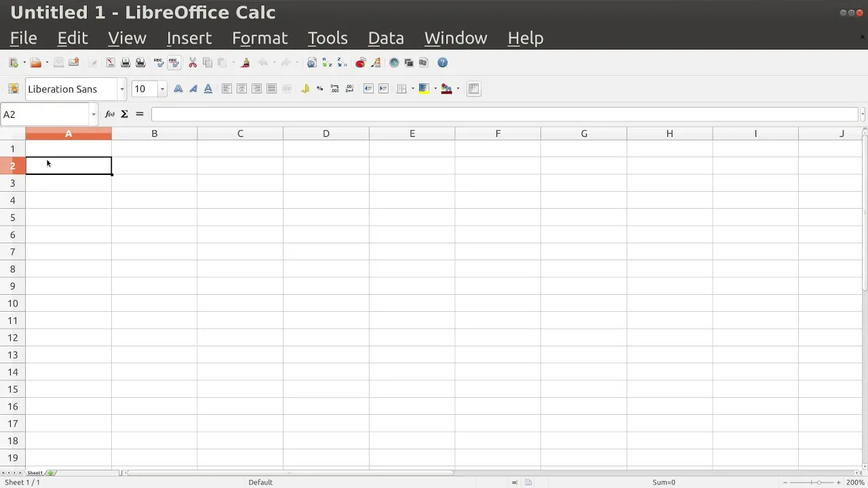Open the Name Box dropdown arrow
The width and height of the screenshot is (868, 488).
click(x=94, y=115)
